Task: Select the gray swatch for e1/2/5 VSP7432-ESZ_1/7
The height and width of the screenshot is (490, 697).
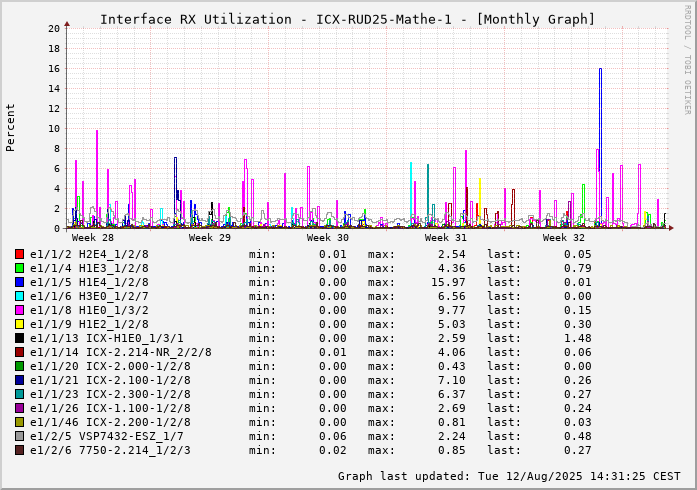Action: [20, 436]
